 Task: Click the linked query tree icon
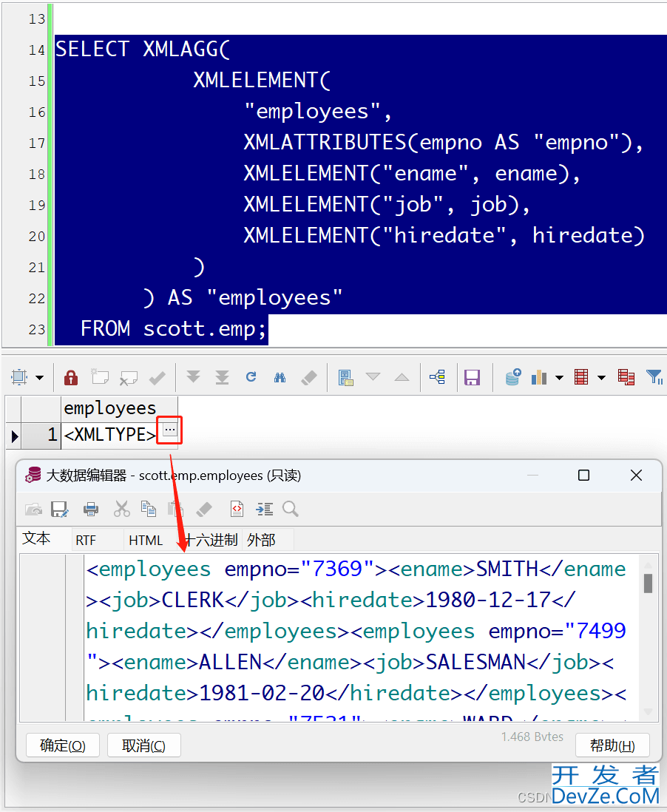coord(438,376)
